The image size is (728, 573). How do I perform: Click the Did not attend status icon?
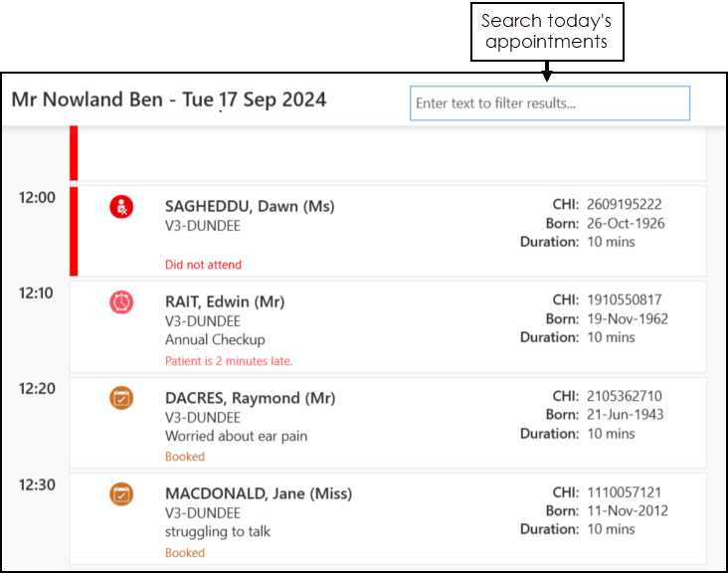(x=121, y=207)
